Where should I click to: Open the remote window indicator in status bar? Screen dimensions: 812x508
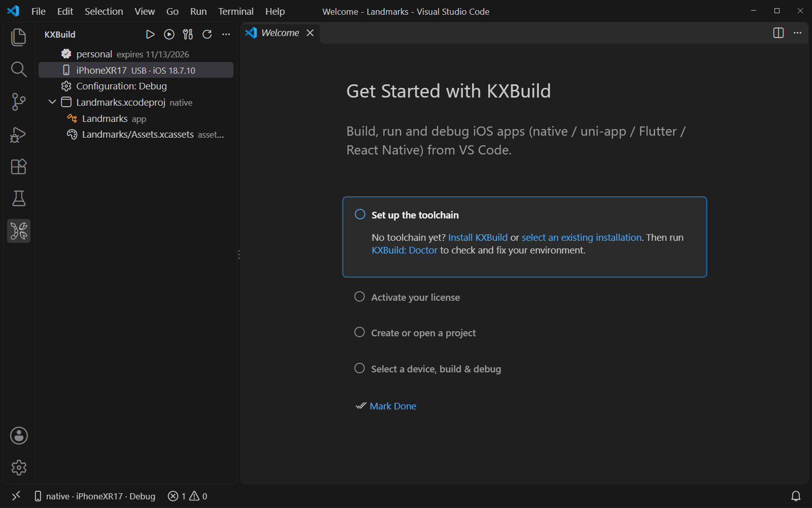16,496
